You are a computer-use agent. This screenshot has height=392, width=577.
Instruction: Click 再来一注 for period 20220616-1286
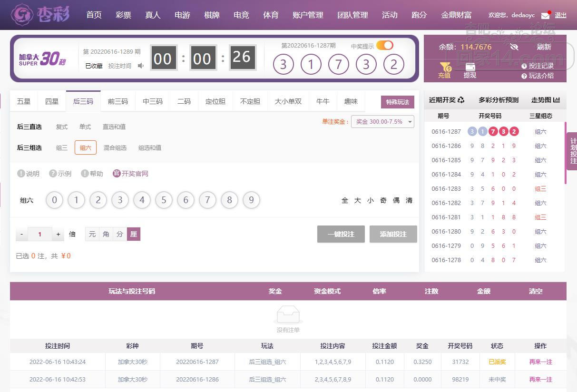point(541,379)
